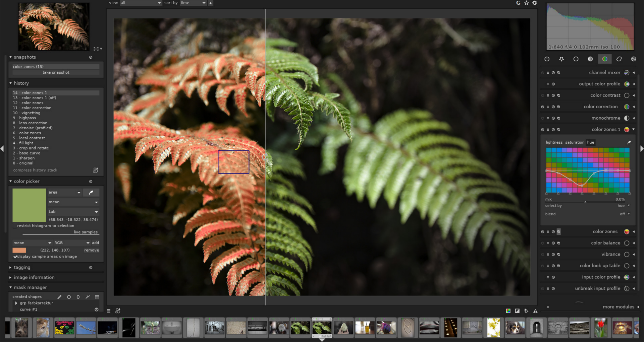The width and height of the screenshot is (644, 342).
Task: Select the tone module group icon
Action: (x=590, y=59)
